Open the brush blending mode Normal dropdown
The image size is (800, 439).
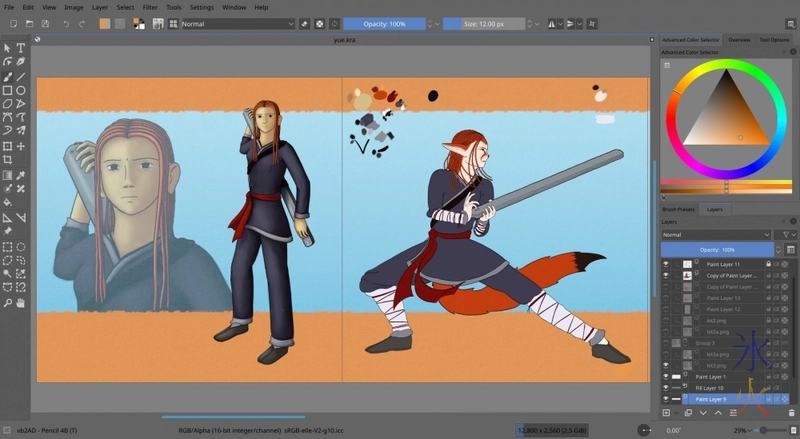[237, 22]
